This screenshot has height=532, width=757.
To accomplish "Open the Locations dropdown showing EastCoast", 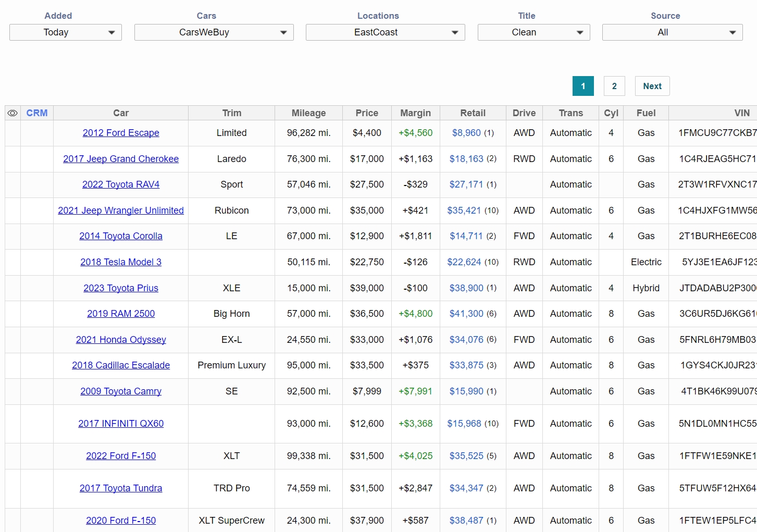I will [x=386, y=32].
